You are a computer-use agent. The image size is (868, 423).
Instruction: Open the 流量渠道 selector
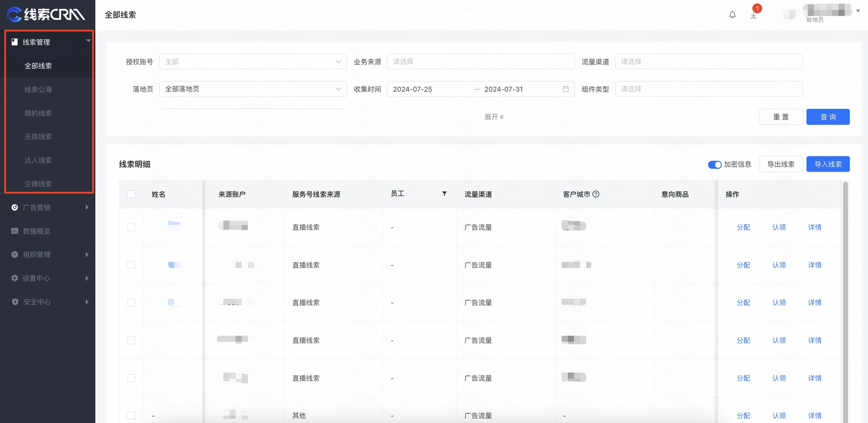[x=708, y=61]
